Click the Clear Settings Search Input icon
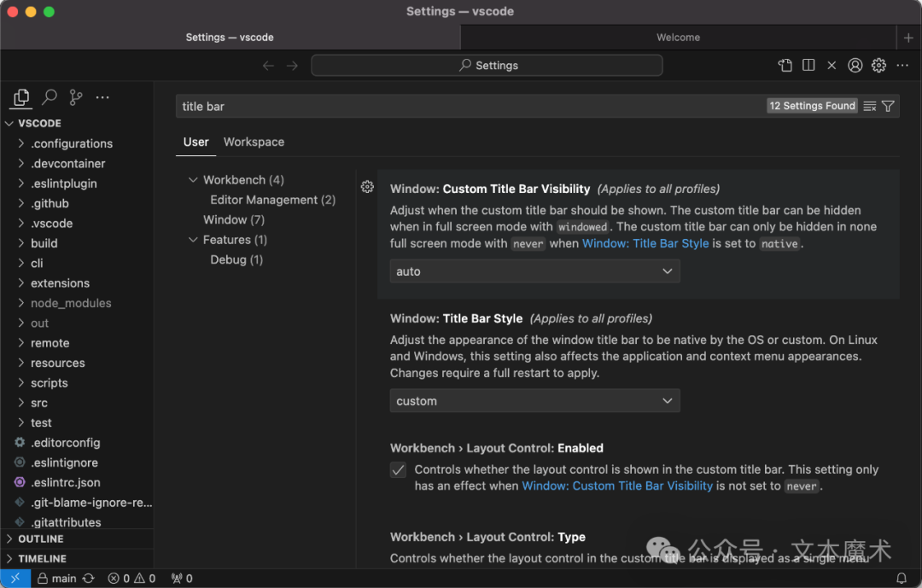 (x=868, y=105)
